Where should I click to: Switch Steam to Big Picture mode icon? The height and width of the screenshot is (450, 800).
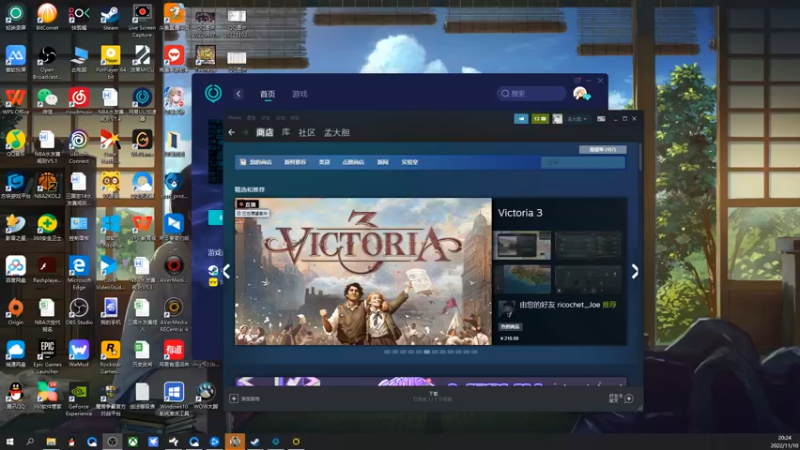601,118
